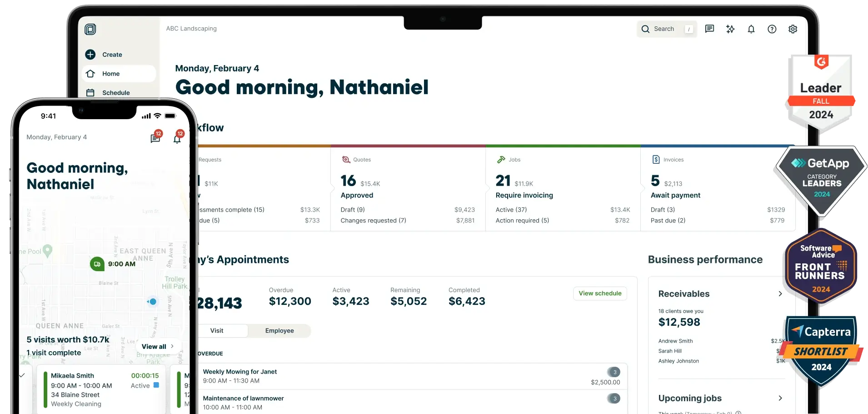Click the Jobber logo in sidebar

click(90, 30)
